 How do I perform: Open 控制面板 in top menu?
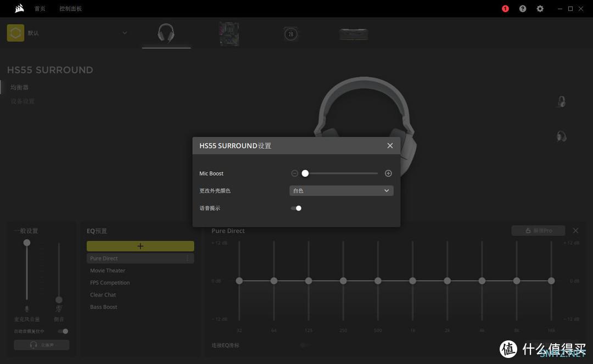coord(70,9)
